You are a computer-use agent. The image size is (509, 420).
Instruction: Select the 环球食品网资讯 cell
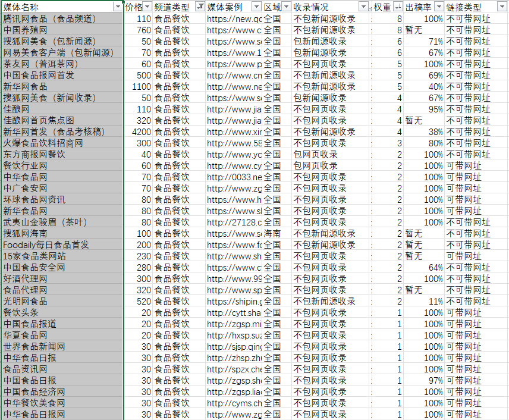click(x=62, y=200)
